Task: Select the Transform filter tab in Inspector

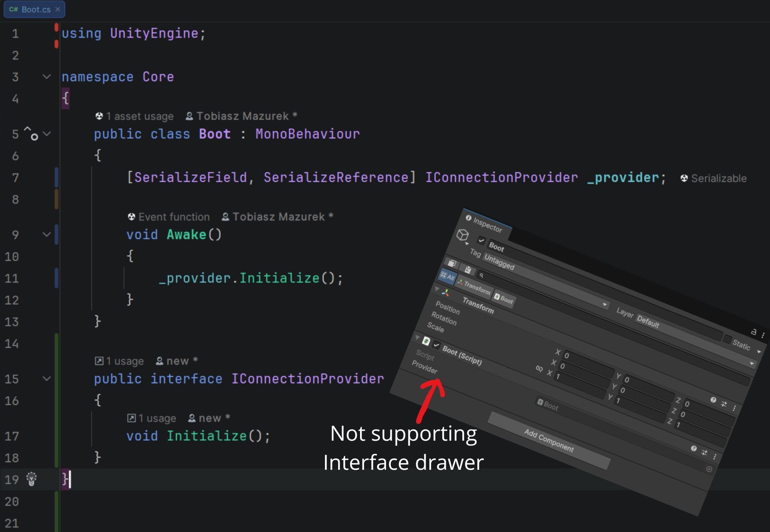Action: [474, 286]
